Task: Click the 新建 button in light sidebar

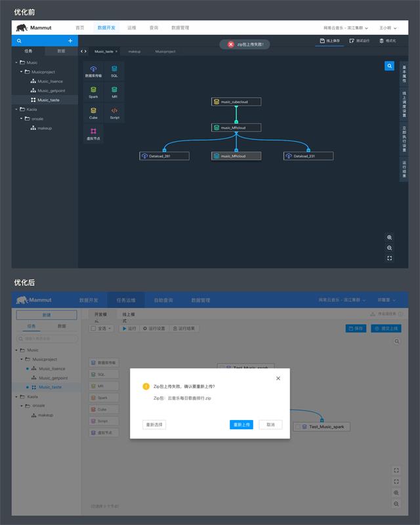Action: [47, 315]
